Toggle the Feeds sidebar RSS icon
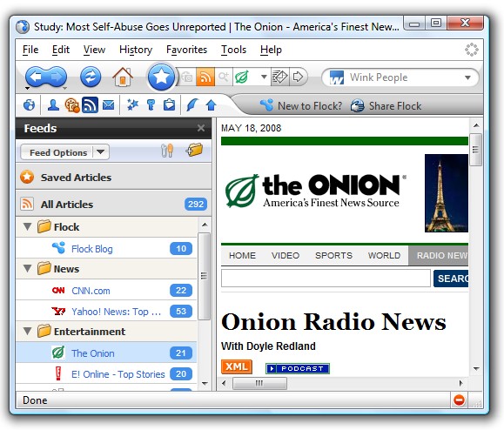 [90, 104]
